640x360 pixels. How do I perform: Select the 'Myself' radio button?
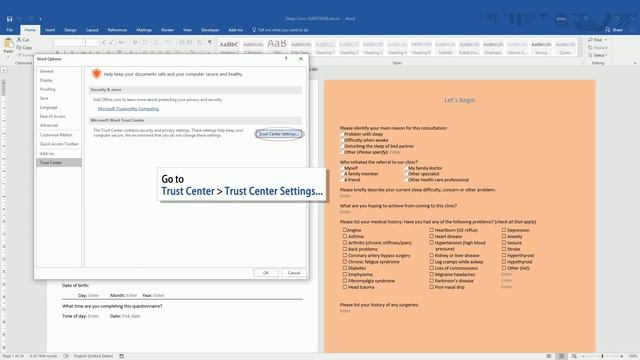342,168
